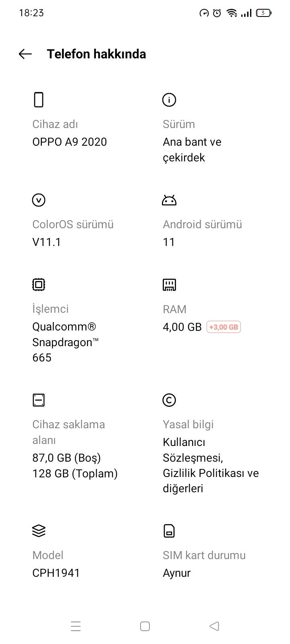
Task: Tap the copyright icon above Yasal bilgi
Action: 169,400
